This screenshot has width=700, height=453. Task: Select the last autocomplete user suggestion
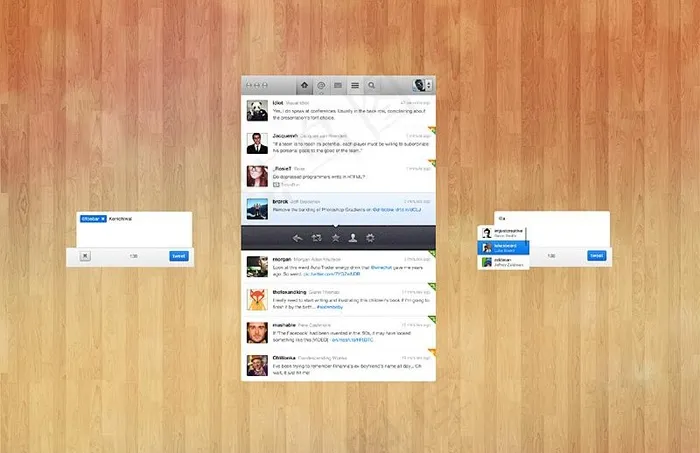[501, 261]
